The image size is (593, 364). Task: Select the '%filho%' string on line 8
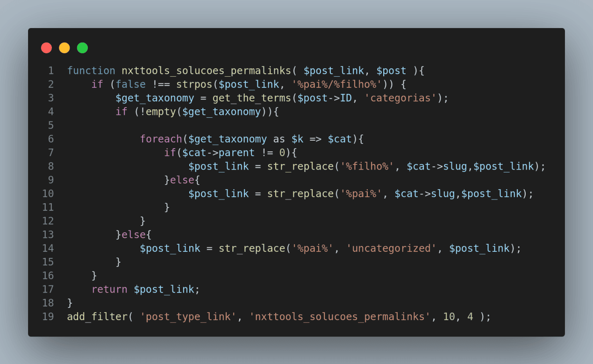pos(367,166)
